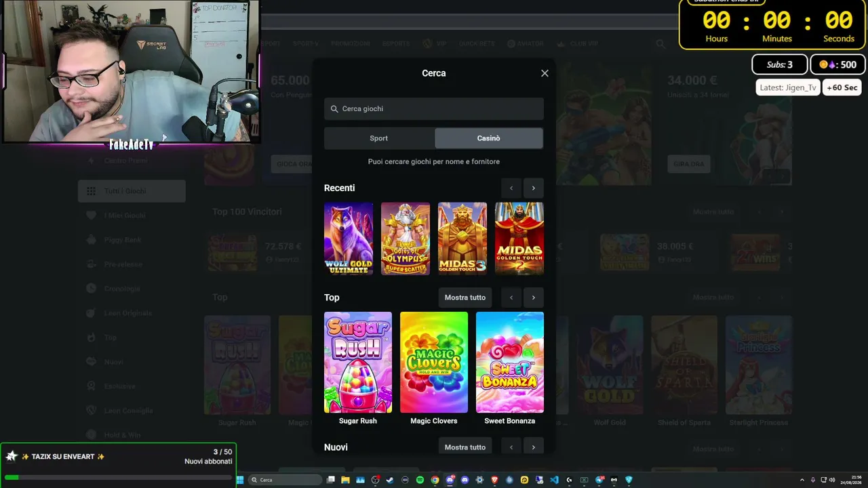Show next games in the Recenti row
The height and width of the screenshot is (488, 868).
(533, 188)
